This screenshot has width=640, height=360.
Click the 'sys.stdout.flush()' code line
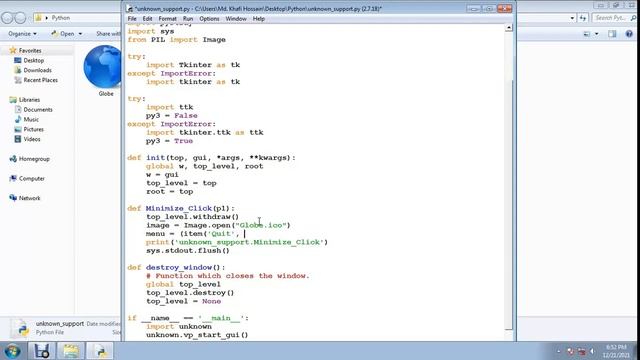pos(188,251)
